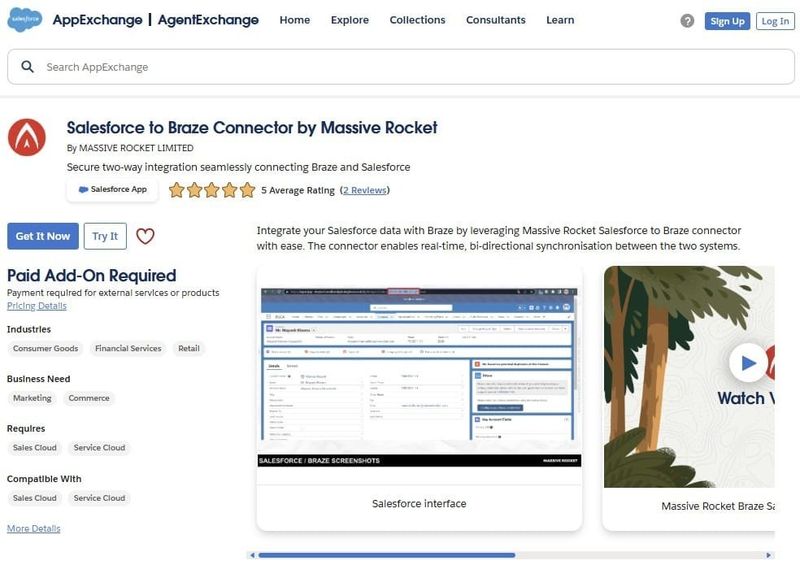This screenshot has height=565, width=800.
Task: Add listing to favorites with heart icon
Action: (145, 236)
